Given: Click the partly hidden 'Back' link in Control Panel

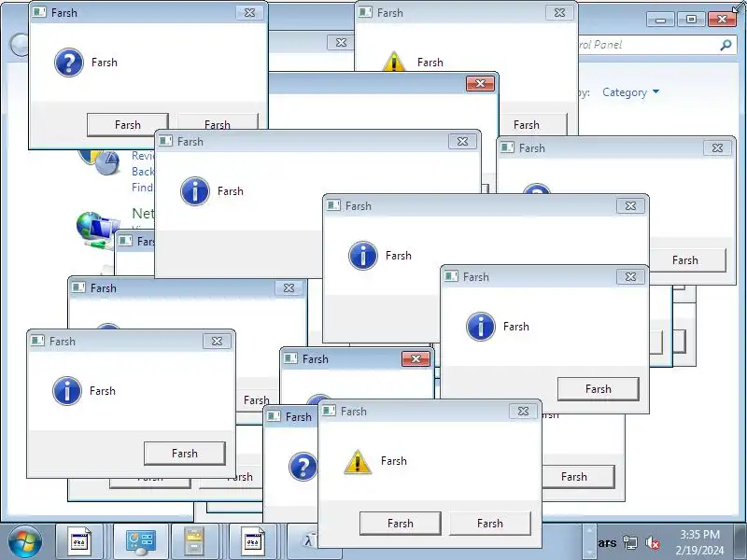Looking at the screenshot, I should pos(143,172).
